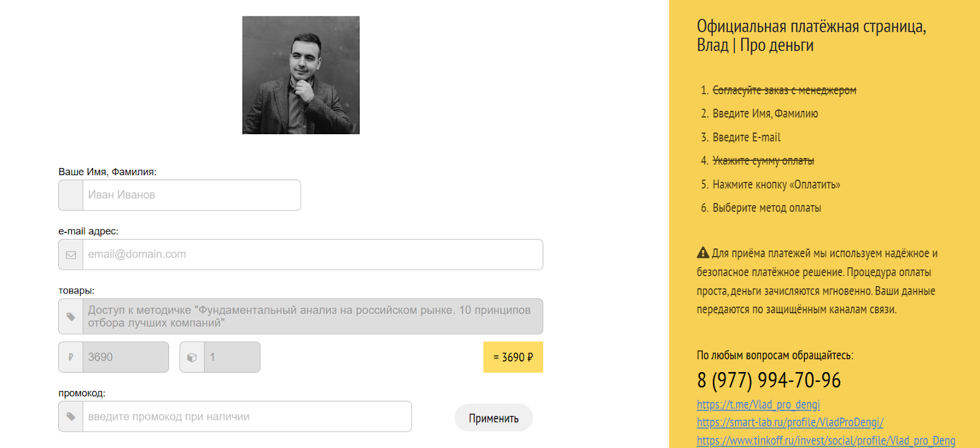Click the envelope icon in the e-mail field
980x448 pixels.
(x=71, y=255)
